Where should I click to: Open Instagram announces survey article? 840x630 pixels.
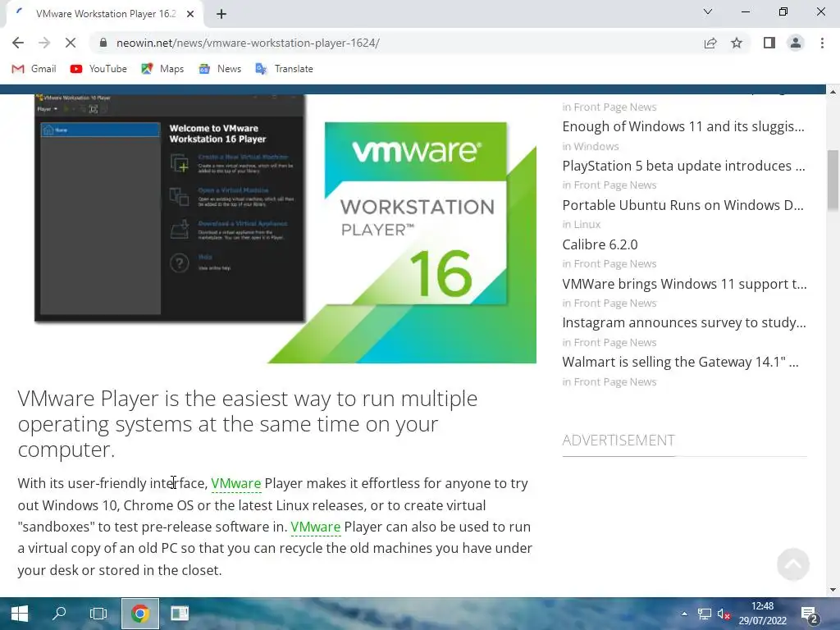(684, 322)
